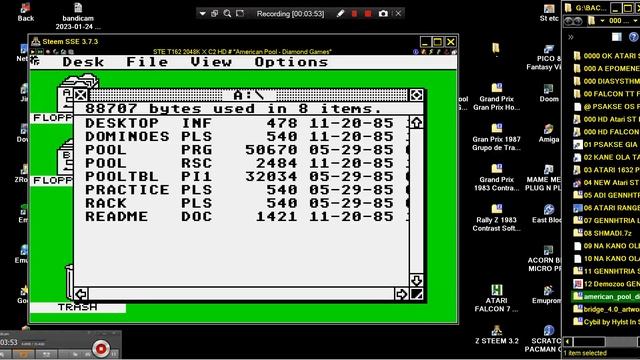The height and width of the screenshot is (360, 640).
Task: Select the american_pool item in explorer
Action: coord(606,296)
